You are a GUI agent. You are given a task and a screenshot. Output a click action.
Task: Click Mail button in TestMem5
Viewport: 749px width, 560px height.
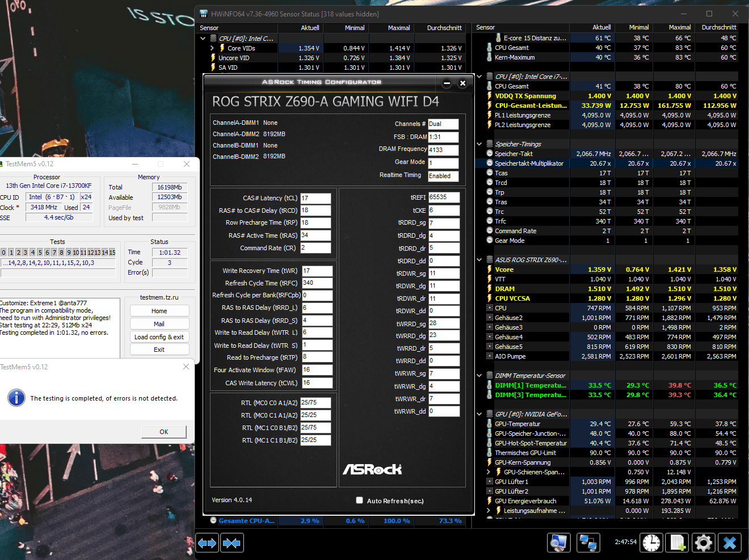coord(159,324)
